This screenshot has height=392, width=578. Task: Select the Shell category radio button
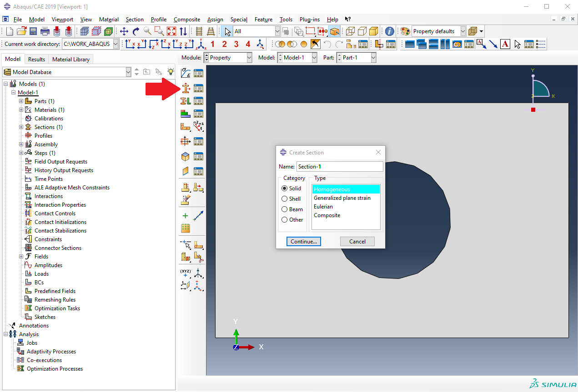tap(285, 199)
